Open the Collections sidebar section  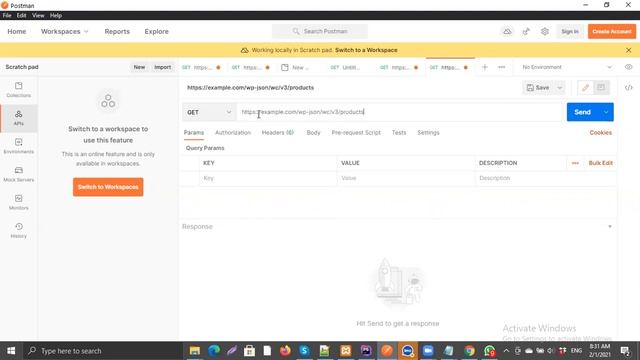click(x=18, y=90)
